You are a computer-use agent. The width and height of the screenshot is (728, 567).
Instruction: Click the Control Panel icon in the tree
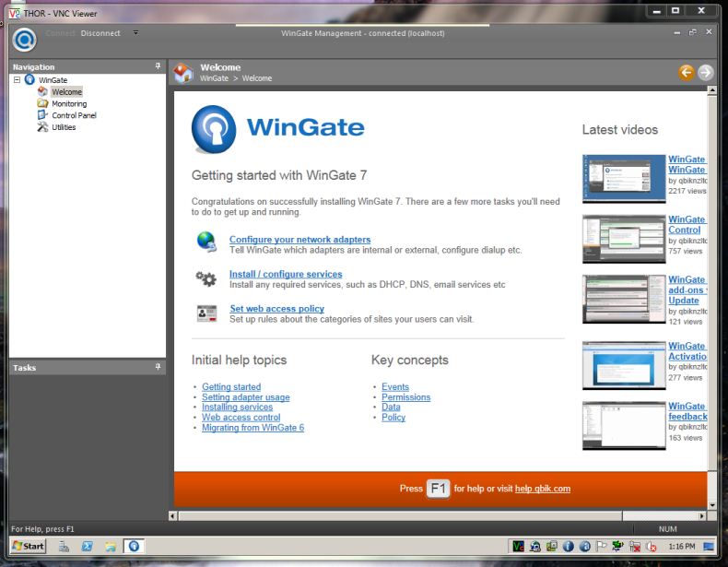click(x=42, y=114)
